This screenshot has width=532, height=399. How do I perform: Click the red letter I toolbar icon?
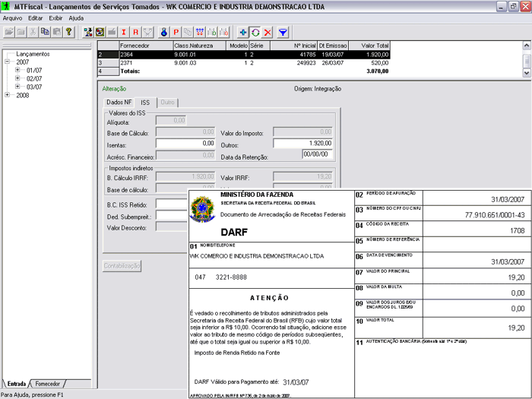[124, 33]
